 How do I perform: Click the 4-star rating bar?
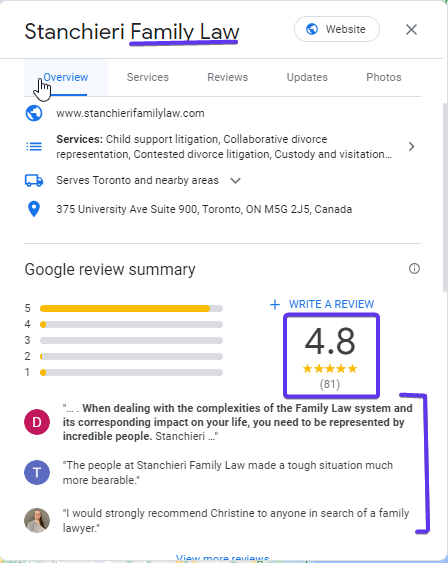131,325
